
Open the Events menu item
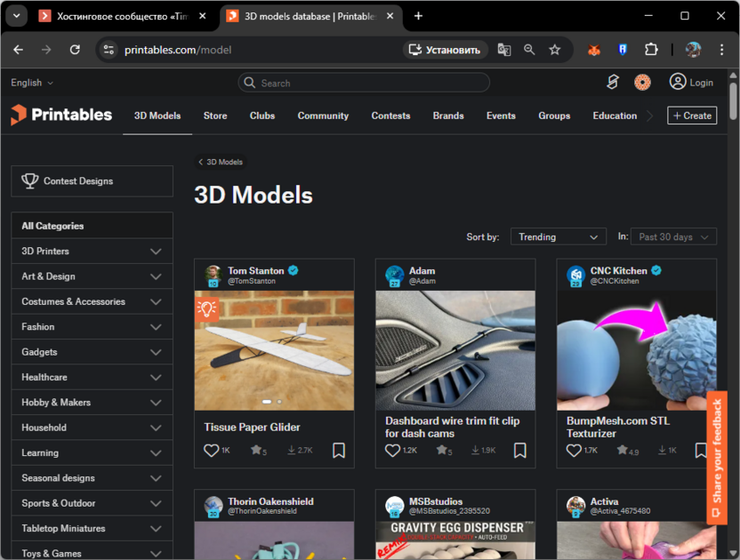[501, 116]
